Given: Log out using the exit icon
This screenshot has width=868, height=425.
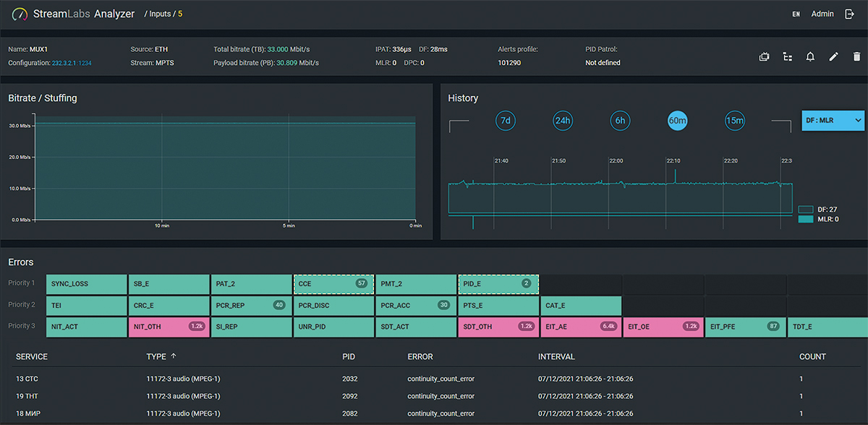Looking at the screenshot, I should click(850, 14).
